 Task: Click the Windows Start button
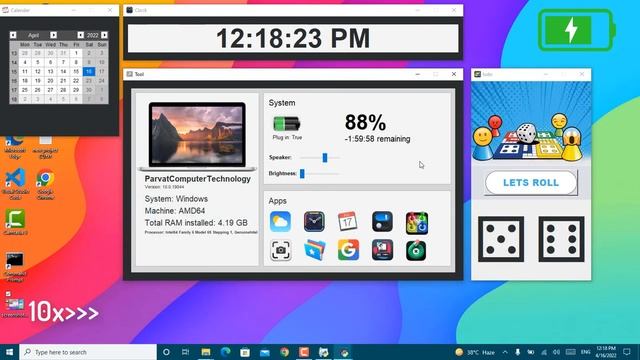tap(9, 352)
